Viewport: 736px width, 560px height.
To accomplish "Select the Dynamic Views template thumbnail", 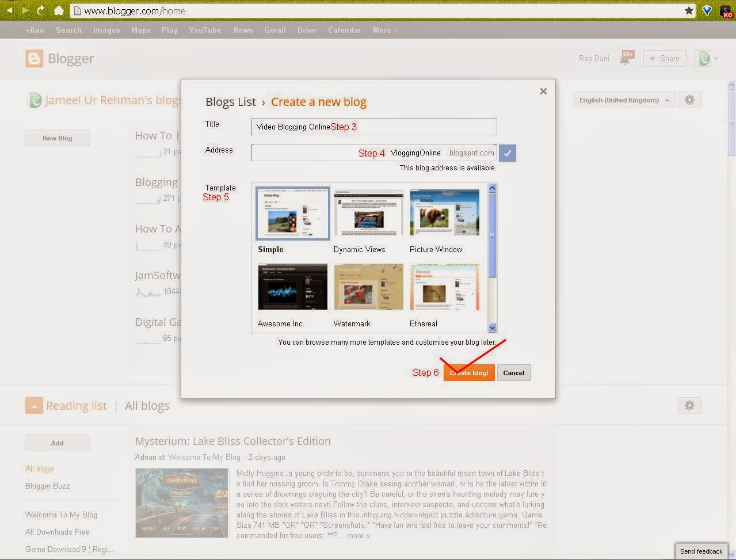I will 368,212.
